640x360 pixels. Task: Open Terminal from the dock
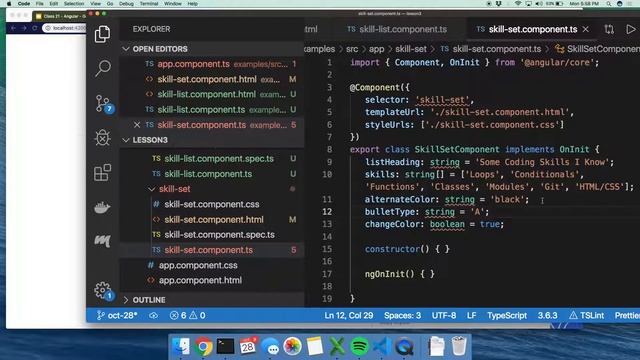point(225,347)
